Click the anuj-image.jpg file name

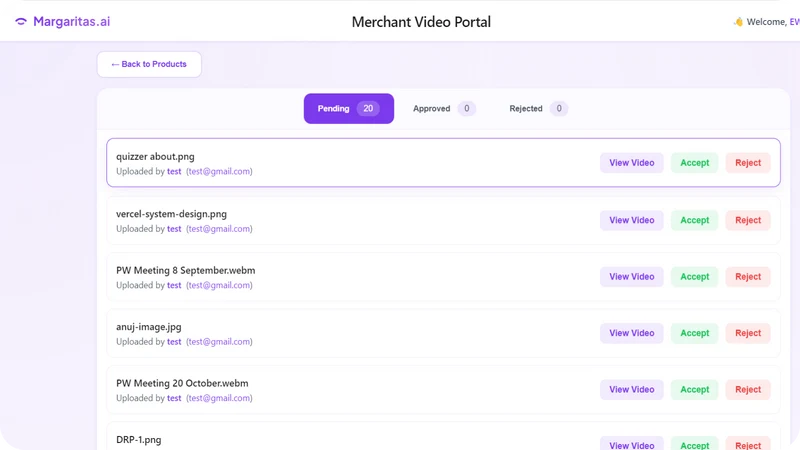(x=148, y=327)
